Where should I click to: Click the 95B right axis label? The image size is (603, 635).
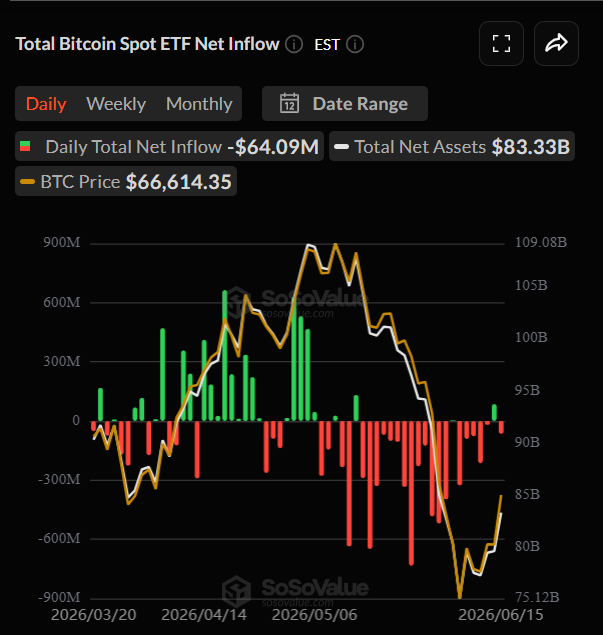click(527, 390)
